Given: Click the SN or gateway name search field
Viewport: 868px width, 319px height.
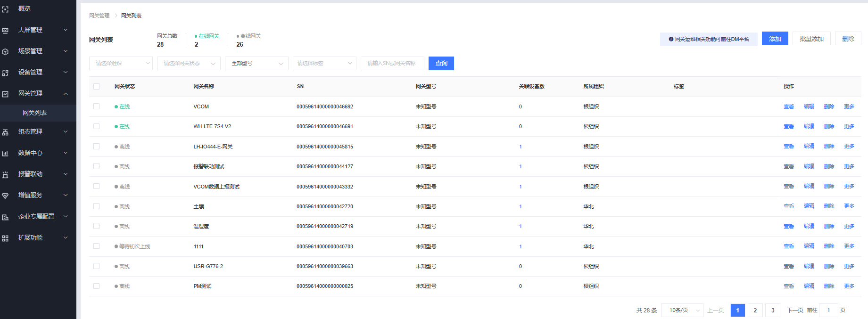Looking at the screenshot, I should click(392, 63).
